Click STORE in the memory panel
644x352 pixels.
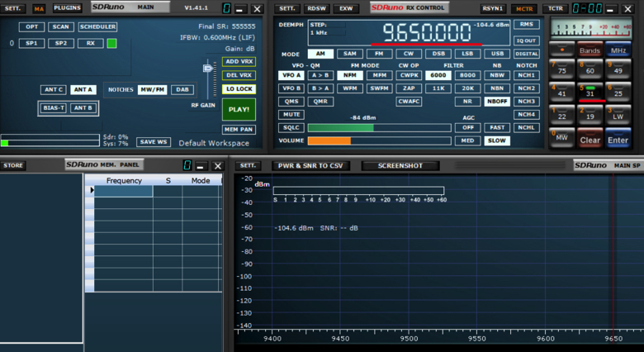[13, 165]
